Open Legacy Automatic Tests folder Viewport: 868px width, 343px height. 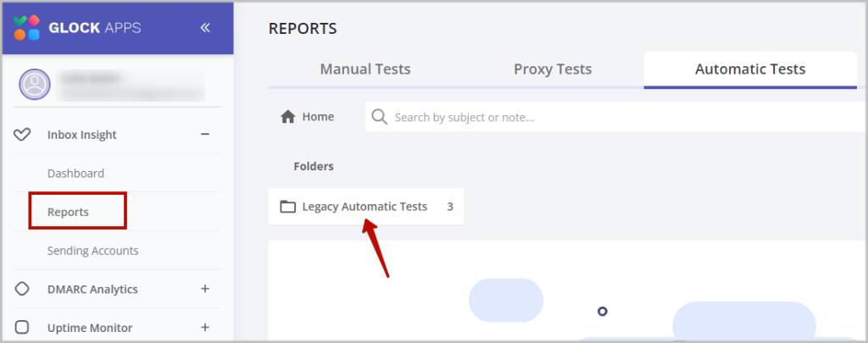pyautogui.click(x=366, y=207)
